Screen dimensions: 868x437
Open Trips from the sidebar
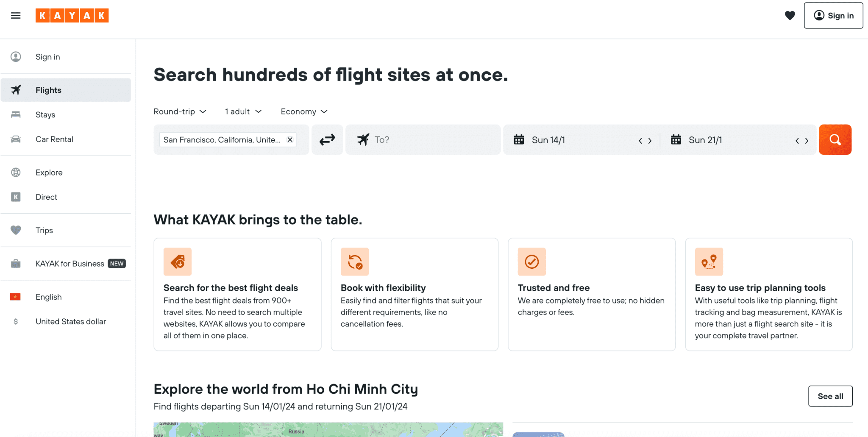(44, 230)
